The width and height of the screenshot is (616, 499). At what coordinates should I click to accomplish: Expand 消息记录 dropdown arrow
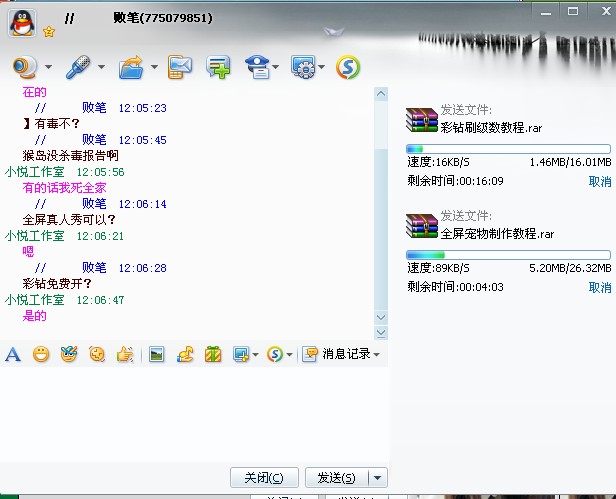click(x=377, y=355)
